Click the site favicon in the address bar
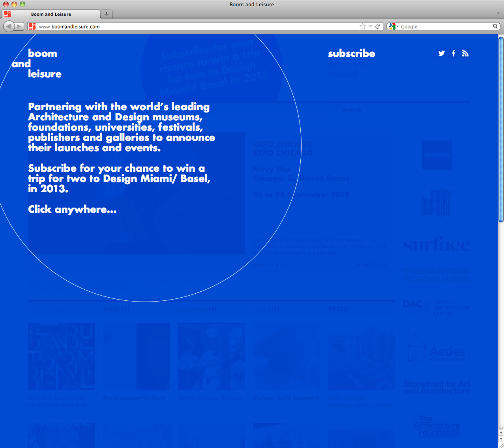Viewport: 504px width, 448px height. click(x=32, y=26)
